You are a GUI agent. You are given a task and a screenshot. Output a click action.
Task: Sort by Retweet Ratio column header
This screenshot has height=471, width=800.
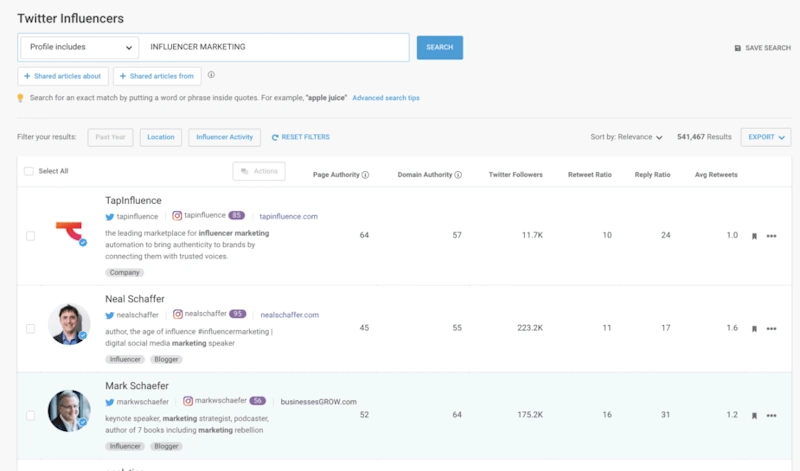pyautogui.click(x=589, y=175)
